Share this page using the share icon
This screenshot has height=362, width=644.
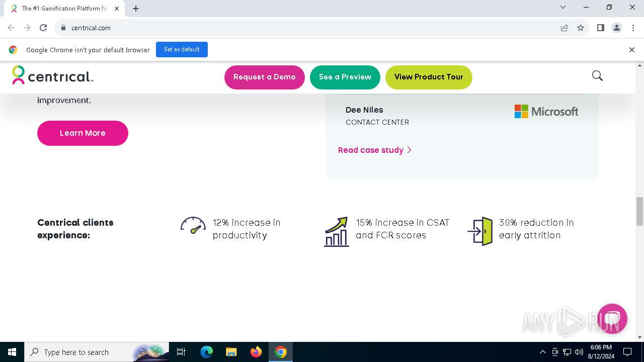click(565, 28)
